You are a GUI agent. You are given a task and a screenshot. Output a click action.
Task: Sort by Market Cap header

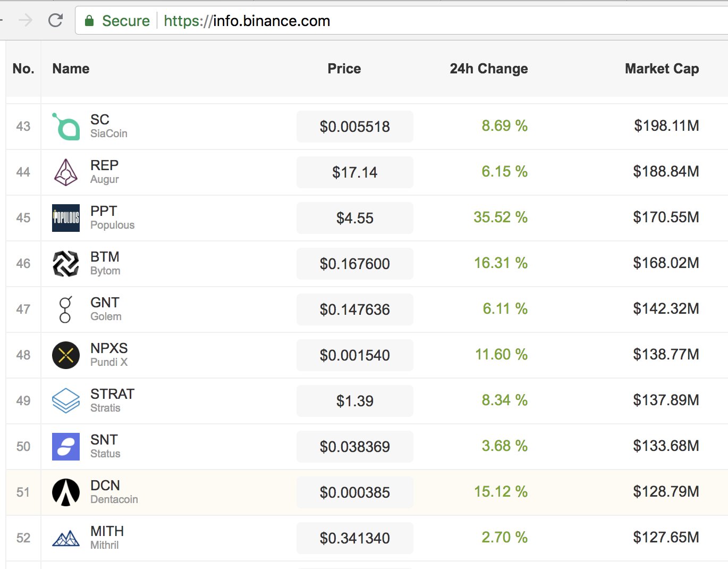point(661,68)
